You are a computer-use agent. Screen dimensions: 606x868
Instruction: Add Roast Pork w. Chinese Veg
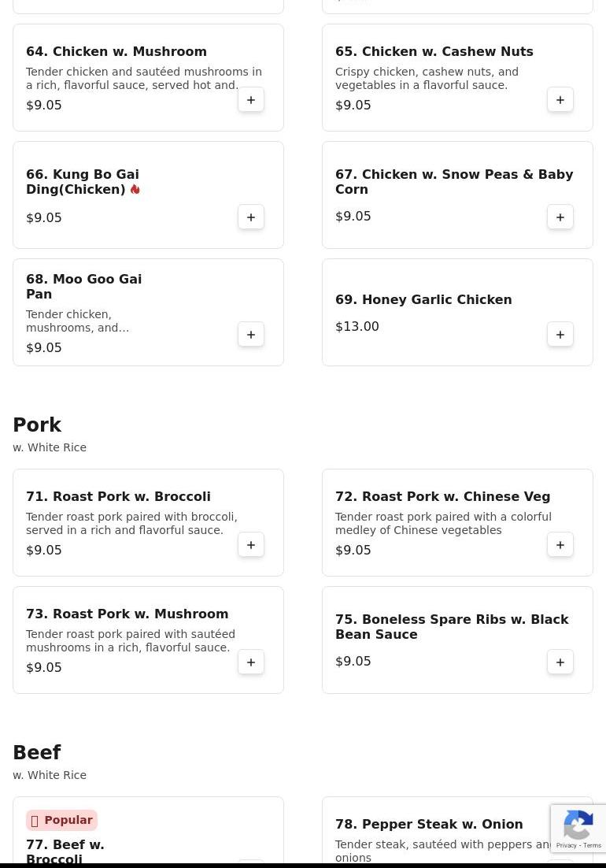pyautogui.click(x=560, y=545)
